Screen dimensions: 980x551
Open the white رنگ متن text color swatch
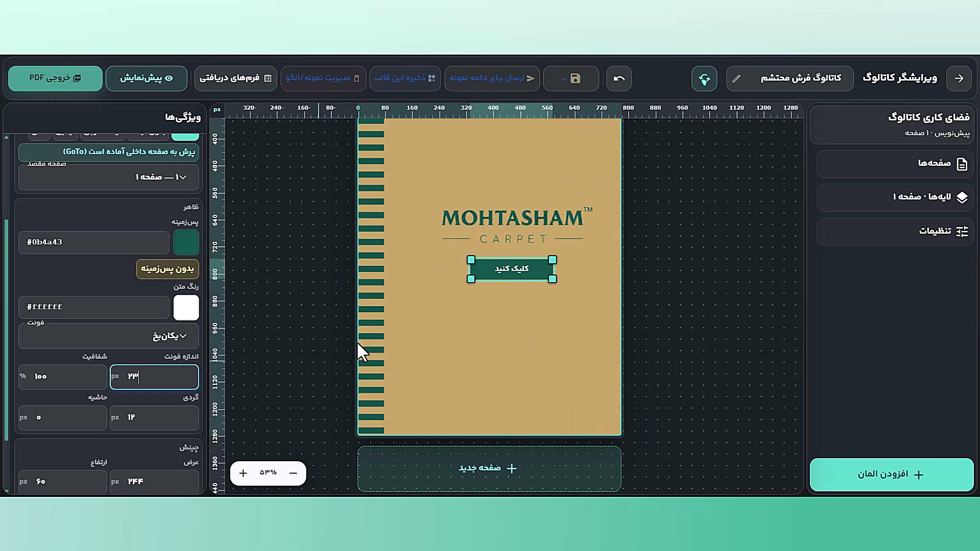pos(186,308)
